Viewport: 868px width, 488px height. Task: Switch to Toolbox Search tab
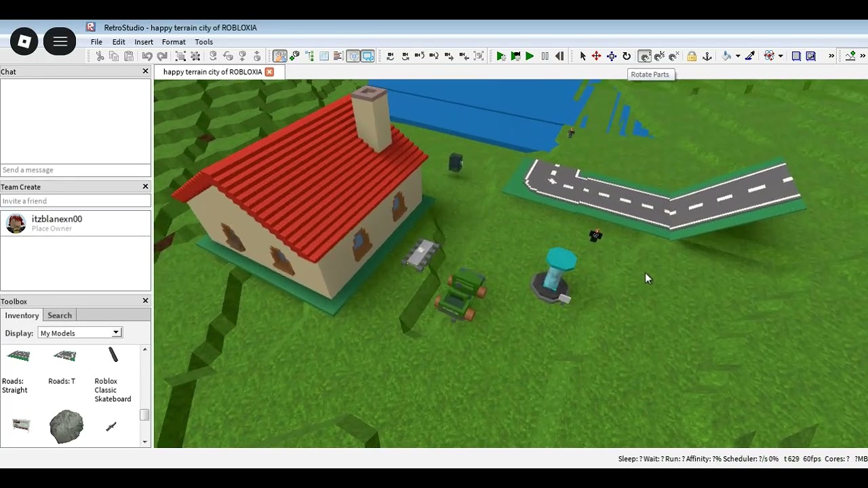(x=60, y=315)
